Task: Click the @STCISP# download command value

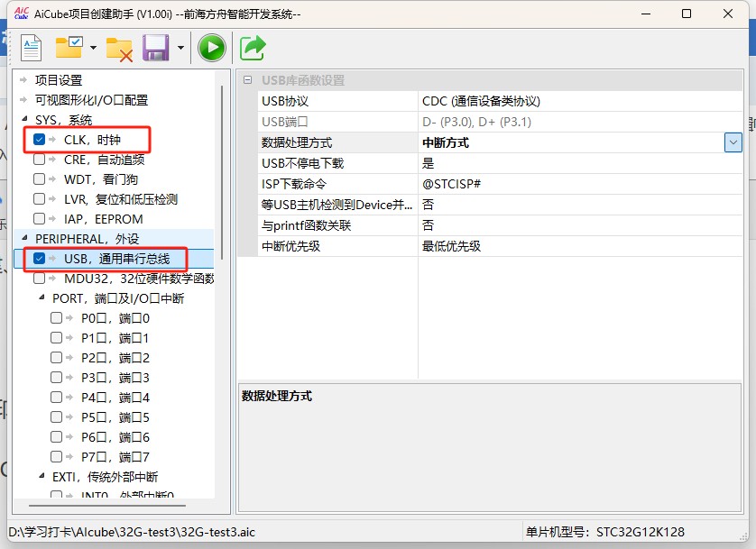Action: (451, 184)
